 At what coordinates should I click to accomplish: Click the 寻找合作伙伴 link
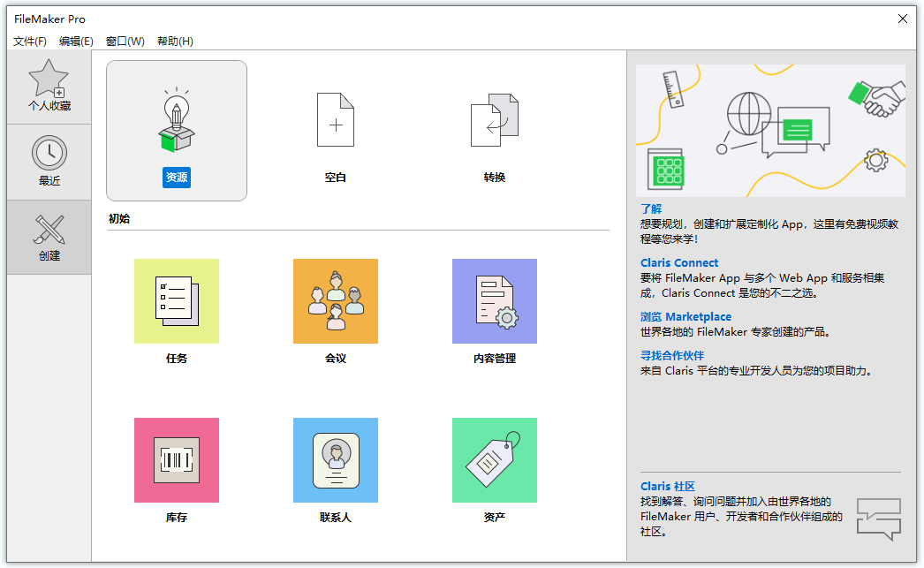pyautogui.click(x=672, y=355)
